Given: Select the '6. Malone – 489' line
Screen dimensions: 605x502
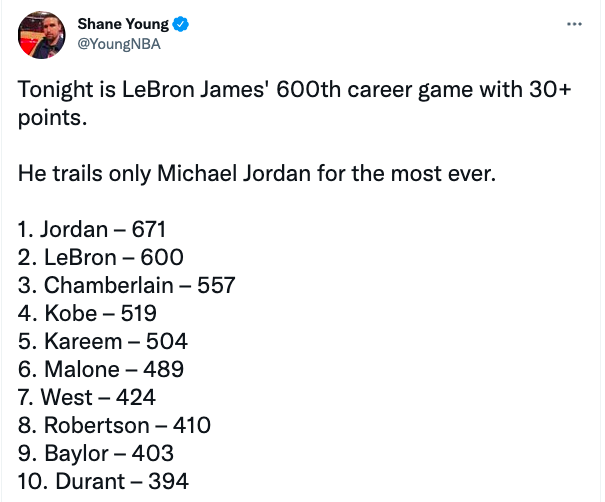Looking at the screenshot, I should [x=101, y=369].
